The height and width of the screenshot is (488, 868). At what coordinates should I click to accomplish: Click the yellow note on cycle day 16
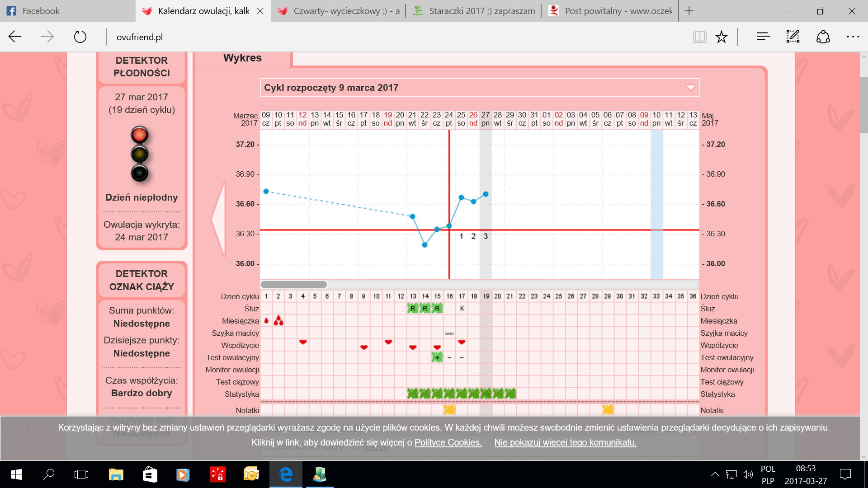[449, 409]
